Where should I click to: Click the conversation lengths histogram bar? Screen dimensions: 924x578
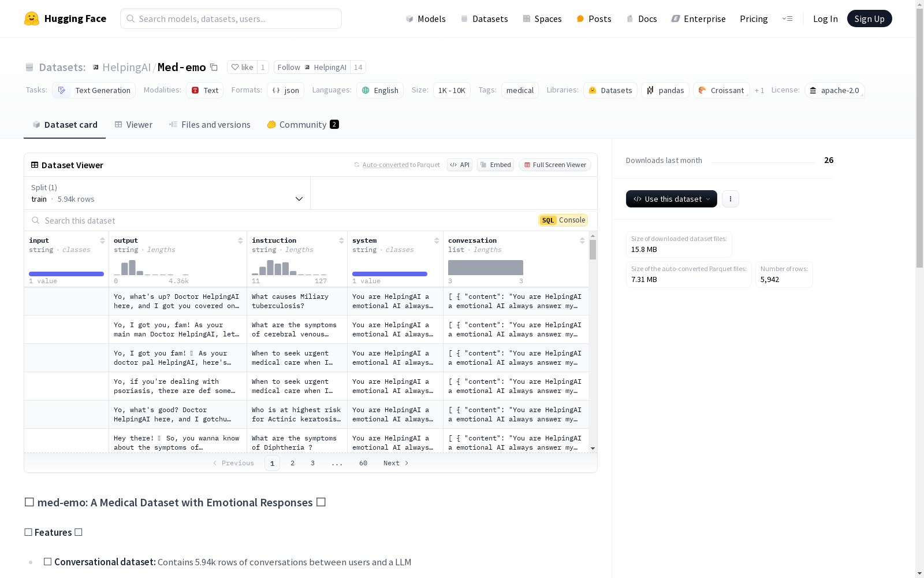pyautogui.click(x=486, y=268)
